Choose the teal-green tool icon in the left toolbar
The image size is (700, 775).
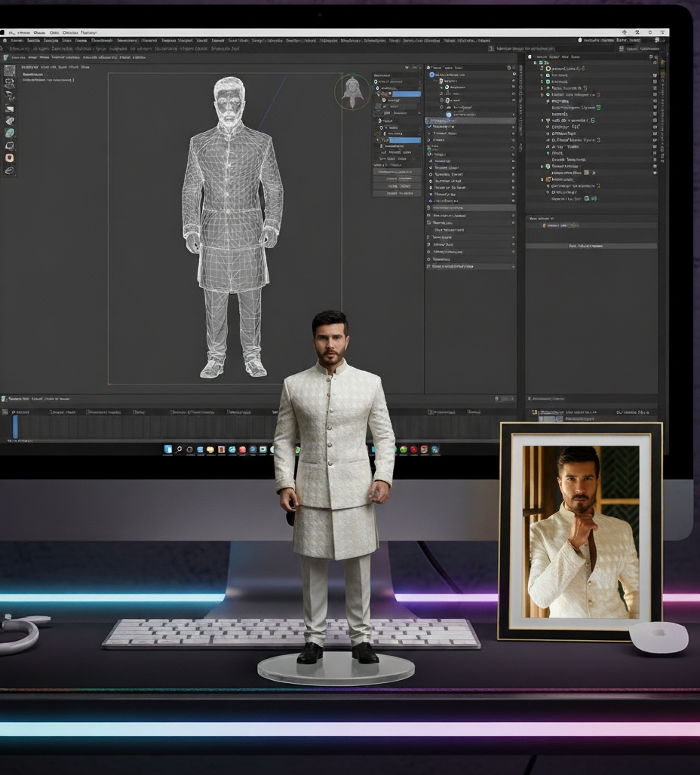9,133
